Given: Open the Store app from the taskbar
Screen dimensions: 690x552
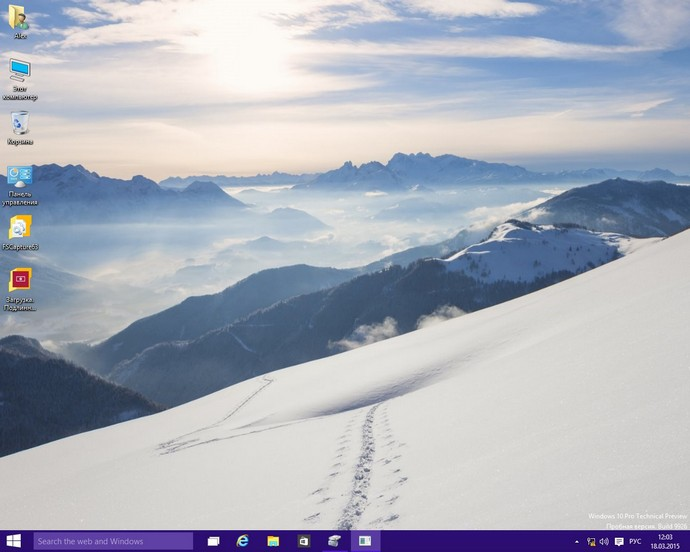Looking at the screenshot, I should coord(304,541).
